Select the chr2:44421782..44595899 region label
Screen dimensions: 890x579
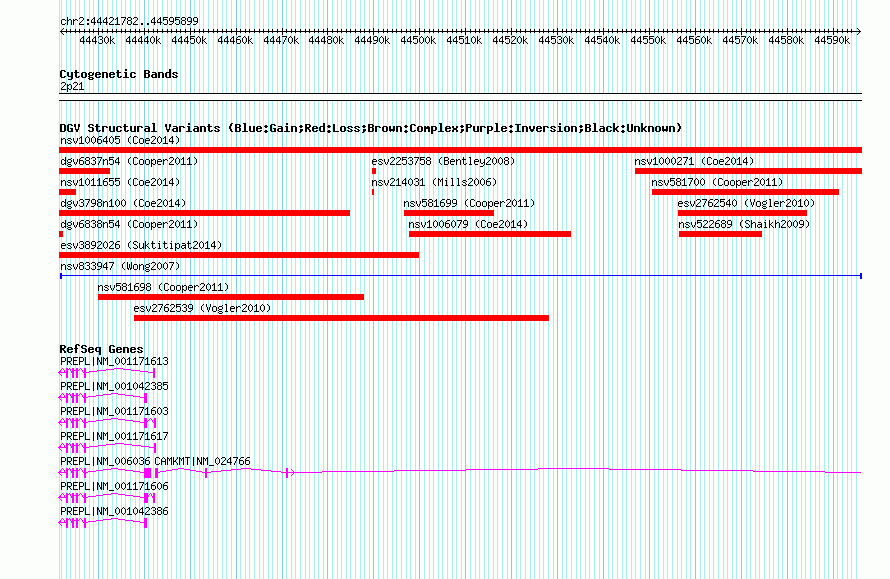(x=129, y=22)
